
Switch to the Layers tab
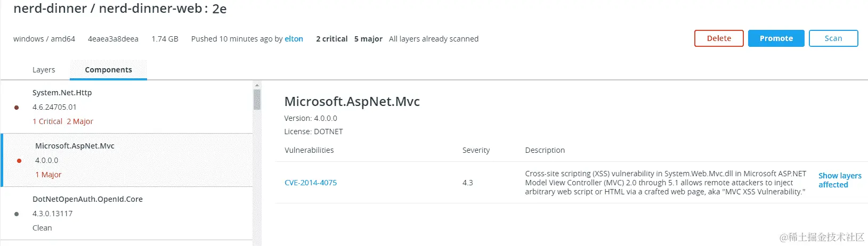click(x=44, y=70)
